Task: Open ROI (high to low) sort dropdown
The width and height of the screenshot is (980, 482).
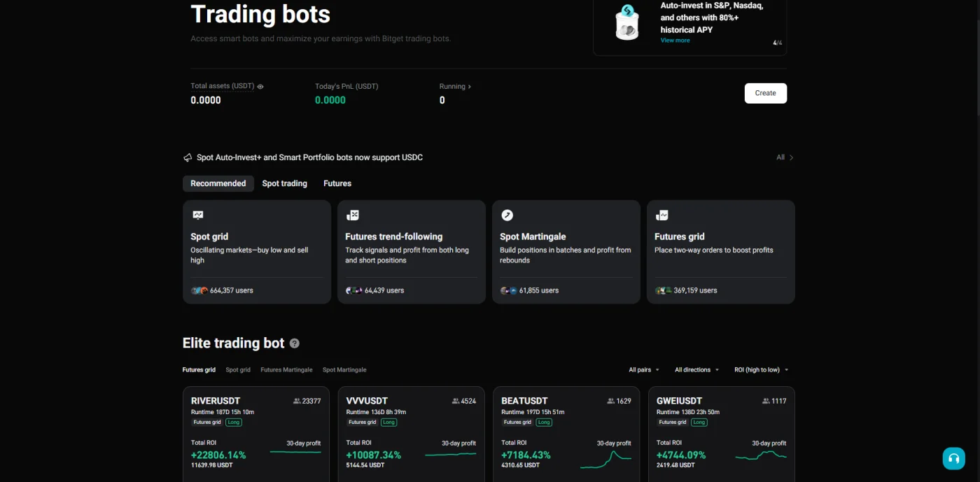Action: (x=762, y=370)
